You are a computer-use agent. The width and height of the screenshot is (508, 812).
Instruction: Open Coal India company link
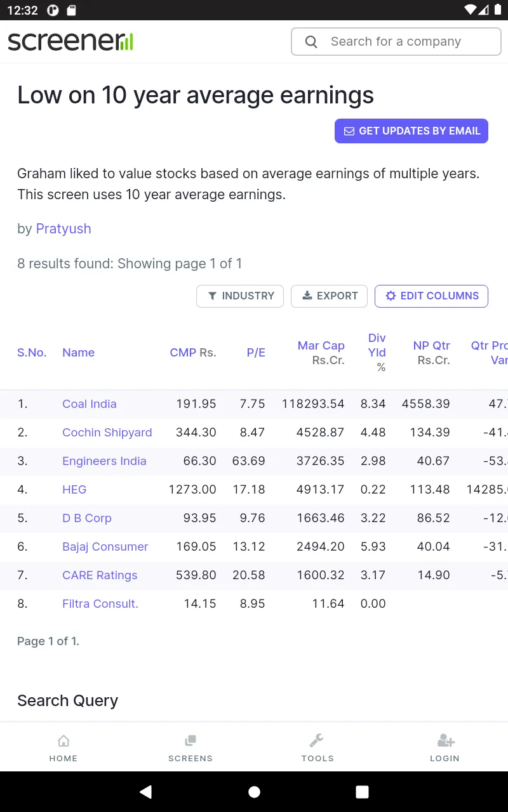pos(90,404)
